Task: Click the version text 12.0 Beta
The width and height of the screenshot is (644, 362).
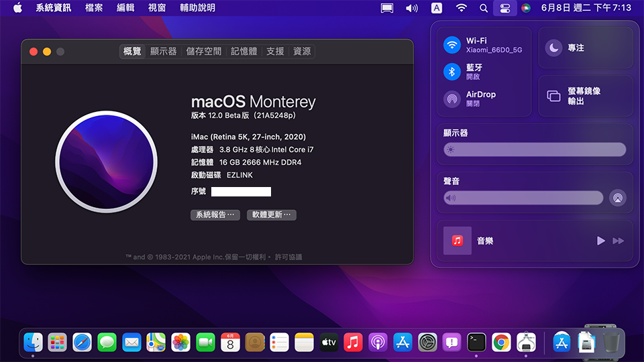Action: point(243,115)
